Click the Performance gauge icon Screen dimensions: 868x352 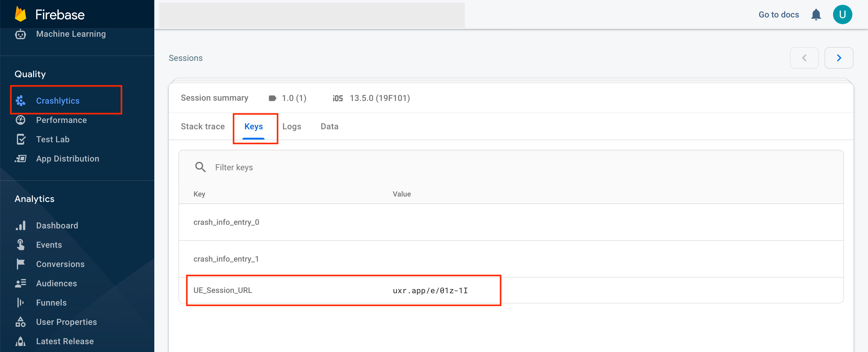[20, 120]
